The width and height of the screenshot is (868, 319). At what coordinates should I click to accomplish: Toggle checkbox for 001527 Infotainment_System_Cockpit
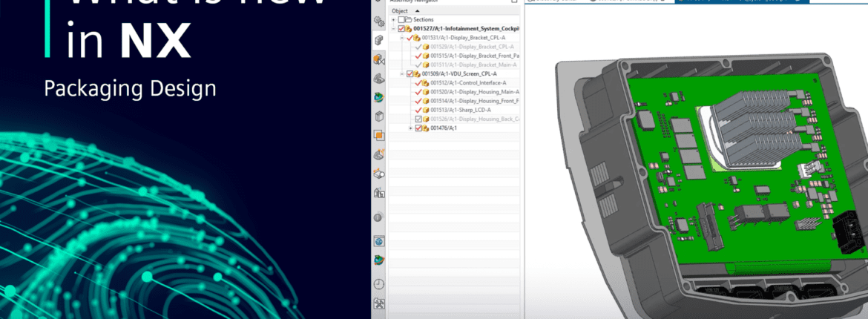401,29
